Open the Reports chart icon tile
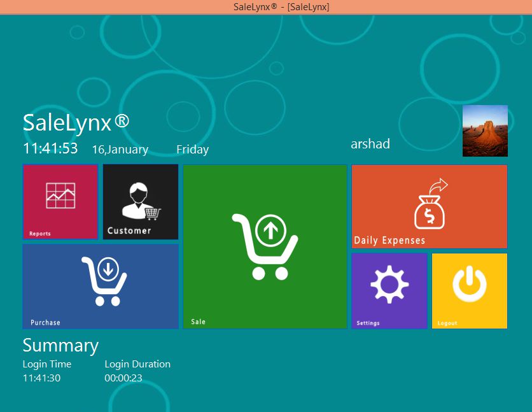The image size is (532, 412). coord(60,195)
